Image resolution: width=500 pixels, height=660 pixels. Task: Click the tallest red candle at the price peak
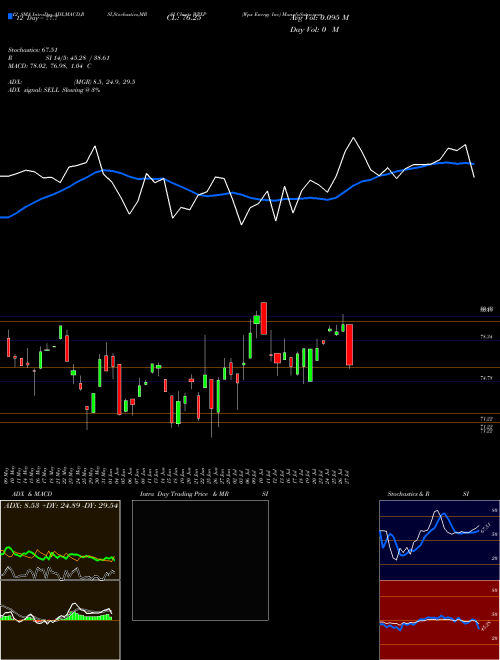point(263,318)
